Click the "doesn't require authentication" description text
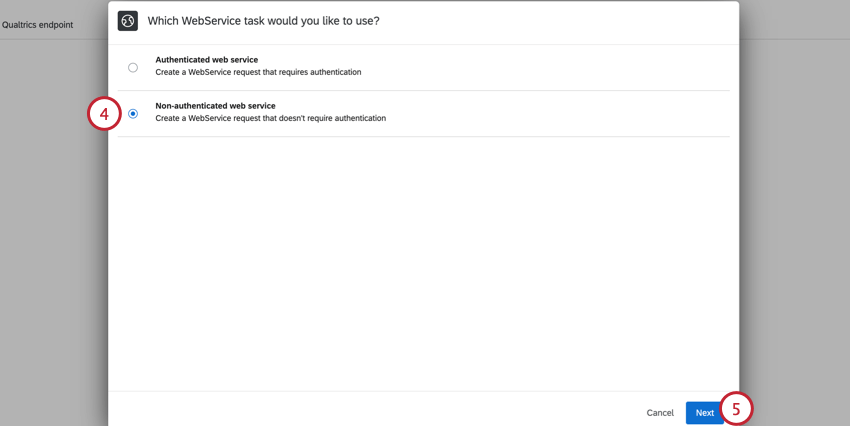 [332, 118]
